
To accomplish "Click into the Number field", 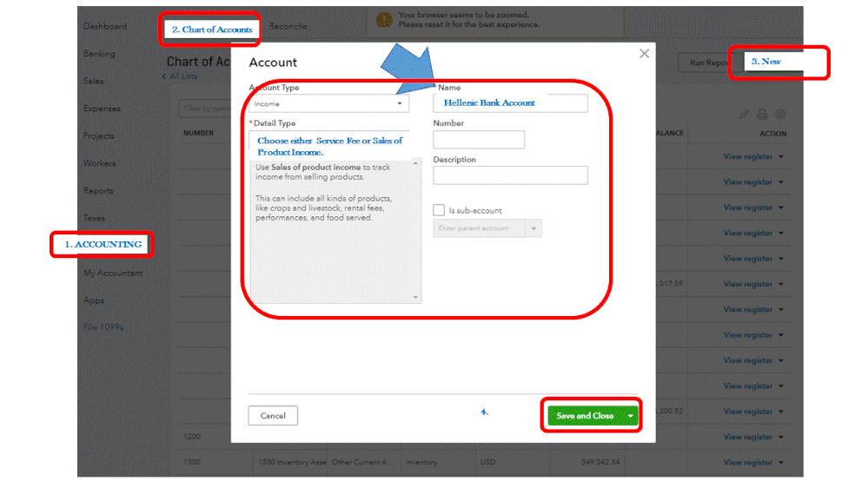I will pyautogui.click(x=479, y=140).
